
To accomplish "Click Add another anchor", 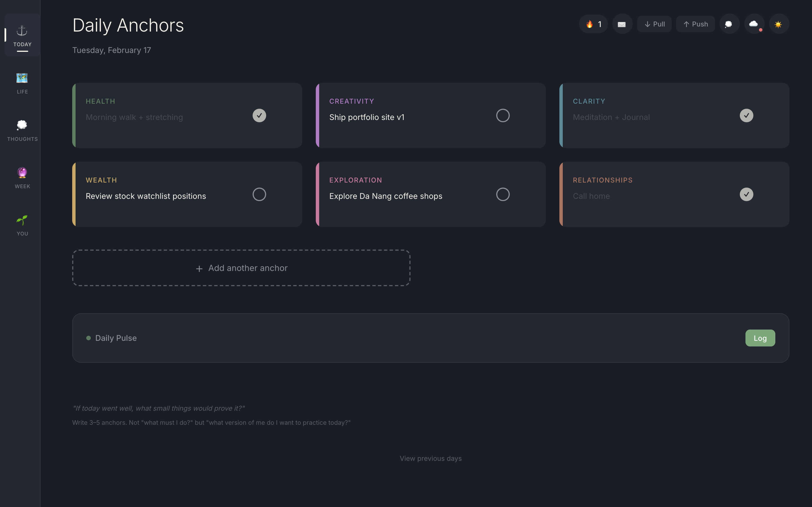I will click(x=241, y=268).
